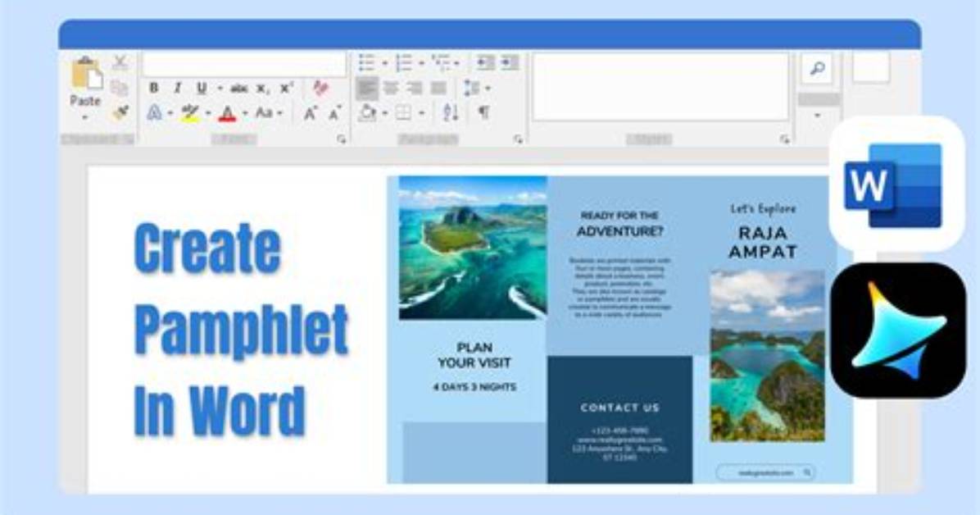Open Bullets library dropdown arrow

point(384,63)
